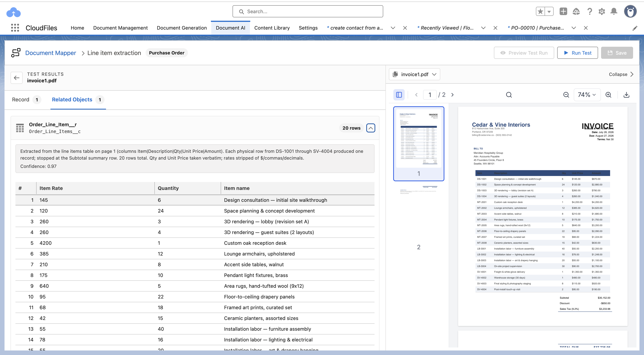Expand 'PO-00010' tab menu chevron
The width and height of the screenshot is (644, 355).
click(574, 28)
